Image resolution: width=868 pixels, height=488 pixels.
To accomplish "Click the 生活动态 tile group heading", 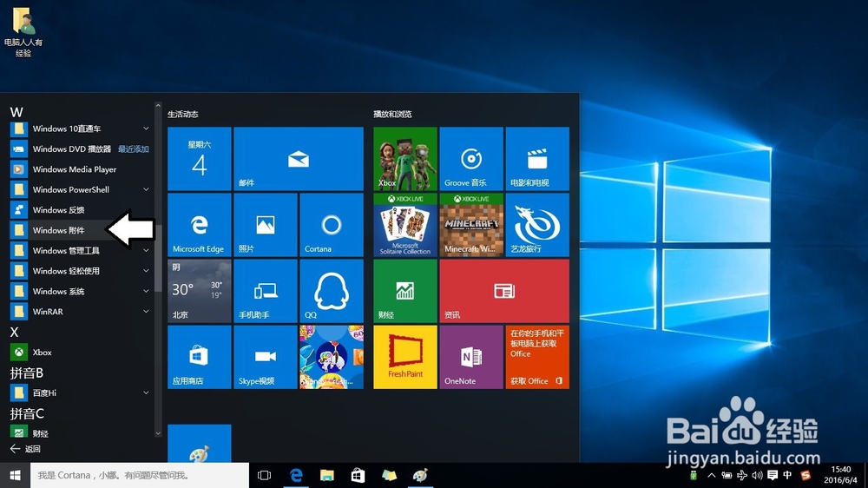I will 182,114.
